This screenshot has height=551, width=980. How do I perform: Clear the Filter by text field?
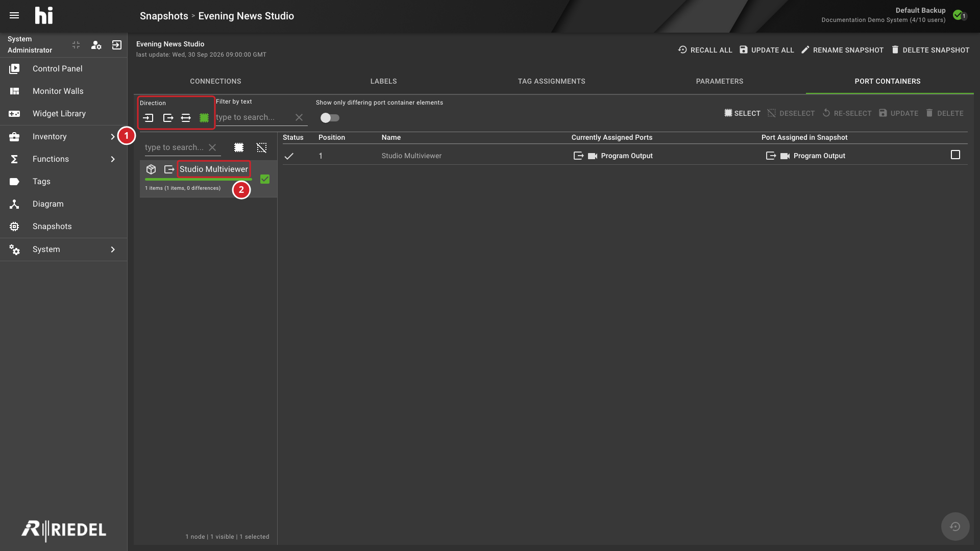299,117
